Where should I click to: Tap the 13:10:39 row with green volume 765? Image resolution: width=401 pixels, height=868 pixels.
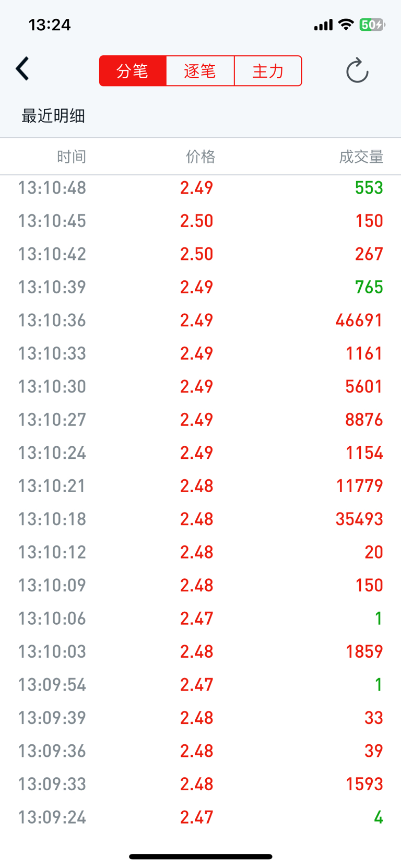[200, 287]
